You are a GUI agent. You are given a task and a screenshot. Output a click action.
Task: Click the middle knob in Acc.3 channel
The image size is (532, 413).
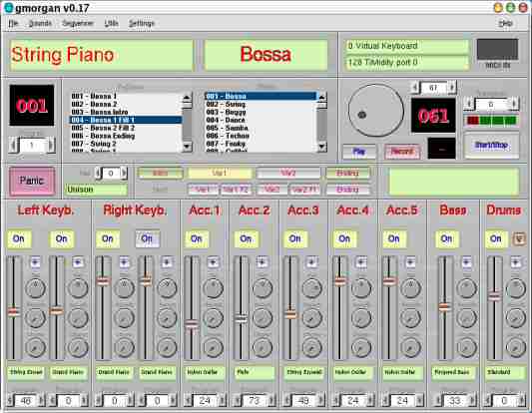coord(311,318)
